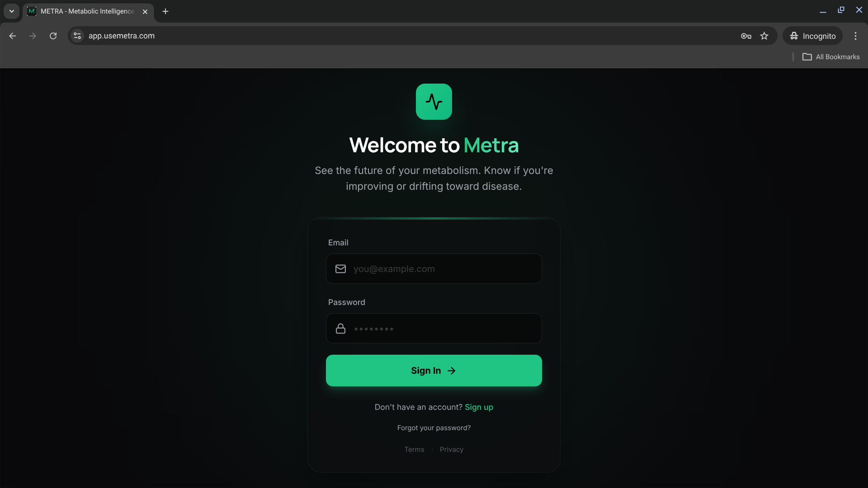This screenshot has width=868, height=488.
Task: Open the All Bookmarks folder
Action: coord(831,57)
